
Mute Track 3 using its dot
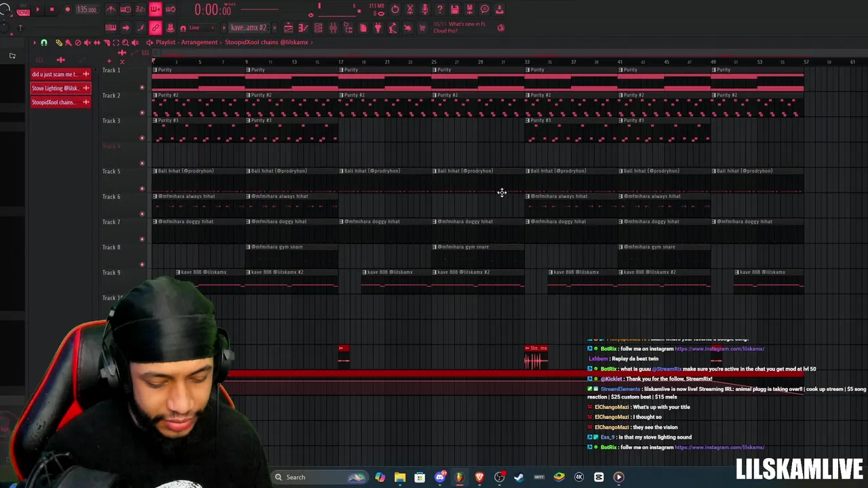coord(142,138)
